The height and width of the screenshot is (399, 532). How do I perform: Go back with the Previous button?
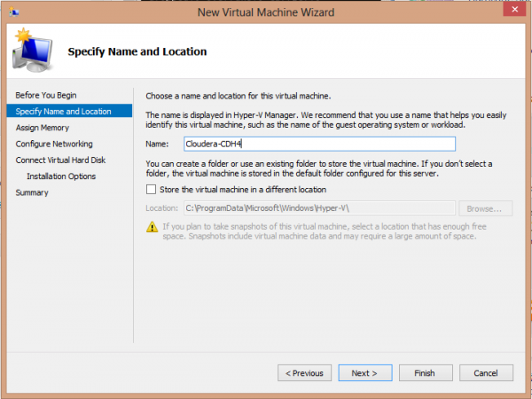pos(304,373)
